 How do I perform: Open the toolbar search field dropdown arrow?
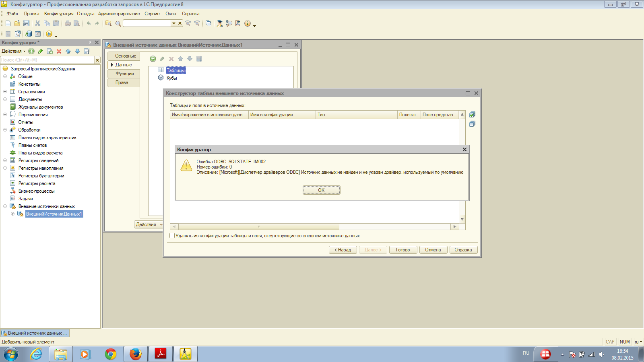[x=174, y=23]
